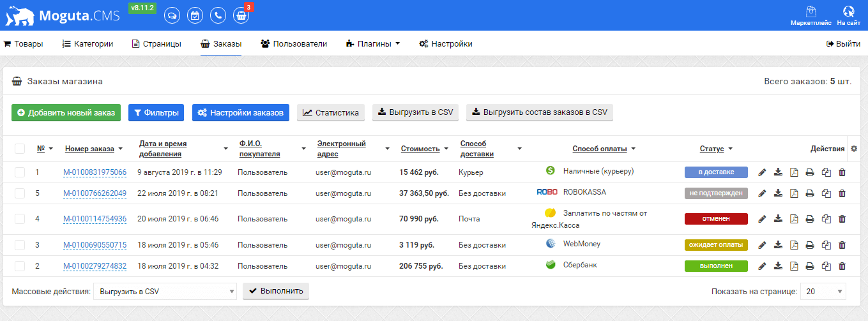
Task: Click the phone callback icon in header
Action: point(218,15)
